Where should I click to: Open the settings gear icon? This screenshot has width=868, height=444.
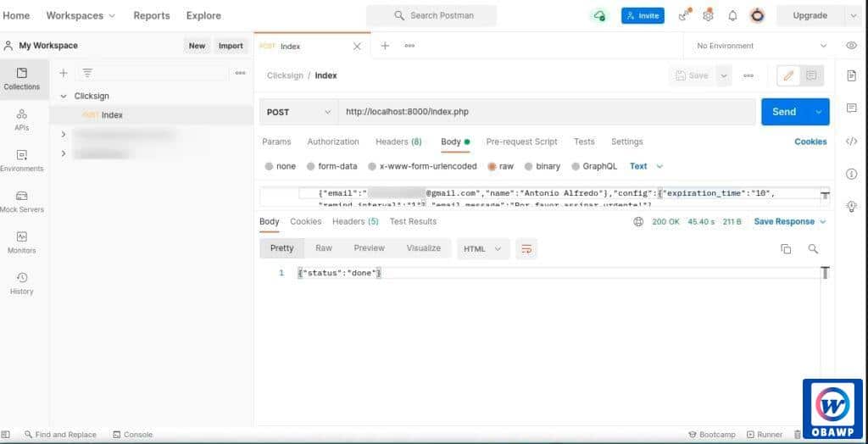coord(708,15)
